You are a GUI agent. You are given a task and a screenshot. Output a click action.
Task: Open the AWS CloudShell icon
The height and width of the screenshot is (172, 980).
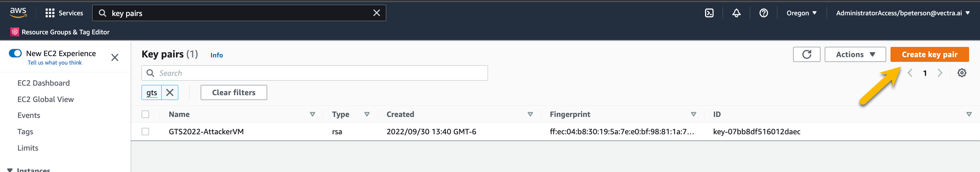tap(709, 13)
